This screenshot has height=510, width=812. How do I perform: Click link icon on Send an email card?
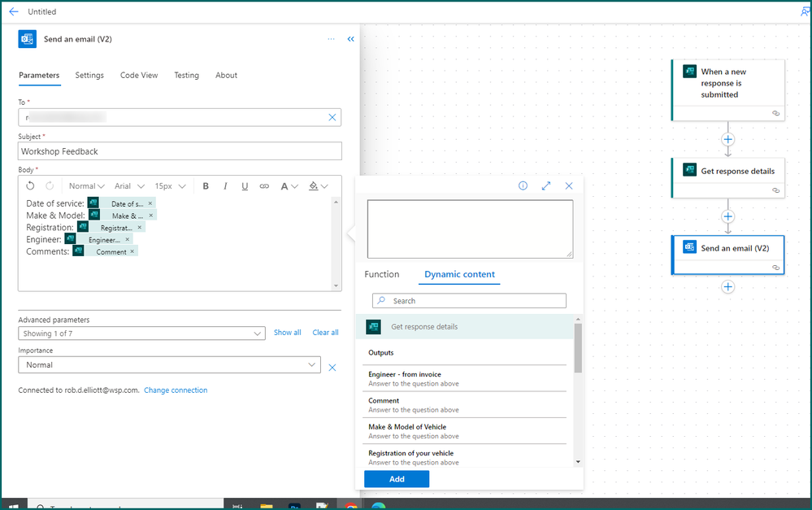point(775,268)
